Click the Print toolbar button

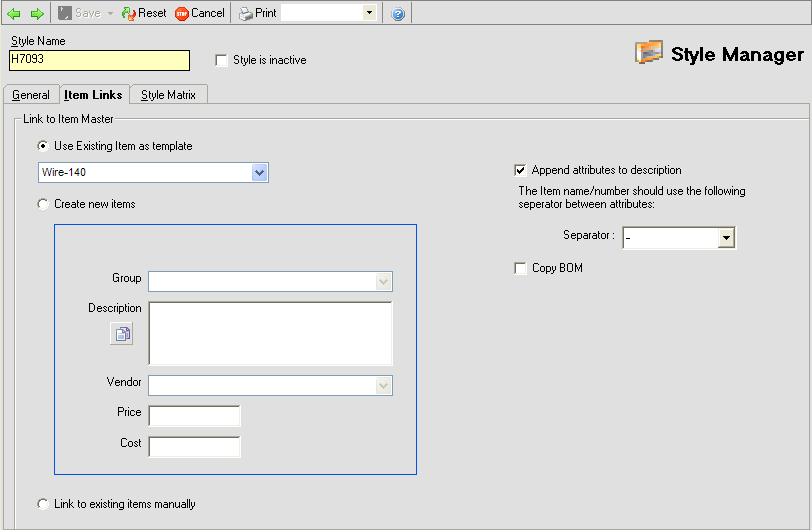[x=257, y=14]
